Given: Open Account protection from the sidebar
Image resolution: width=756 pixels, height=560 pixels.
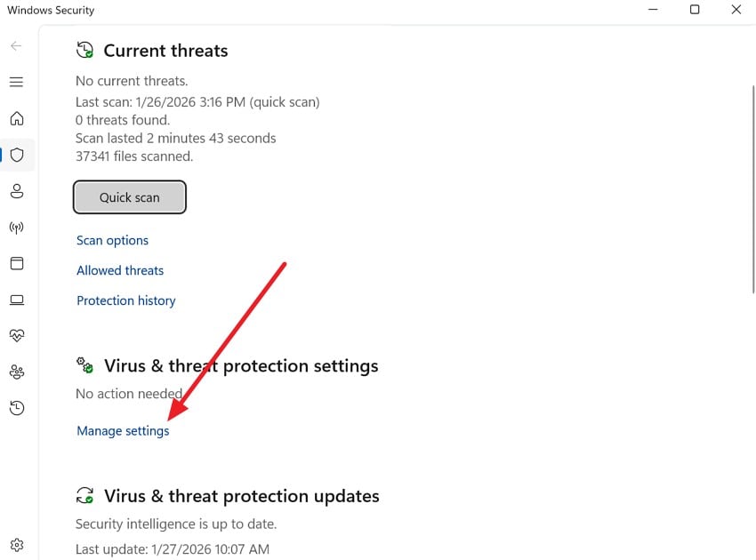Looking at the screenshot, I should click(x=16, y=190).
